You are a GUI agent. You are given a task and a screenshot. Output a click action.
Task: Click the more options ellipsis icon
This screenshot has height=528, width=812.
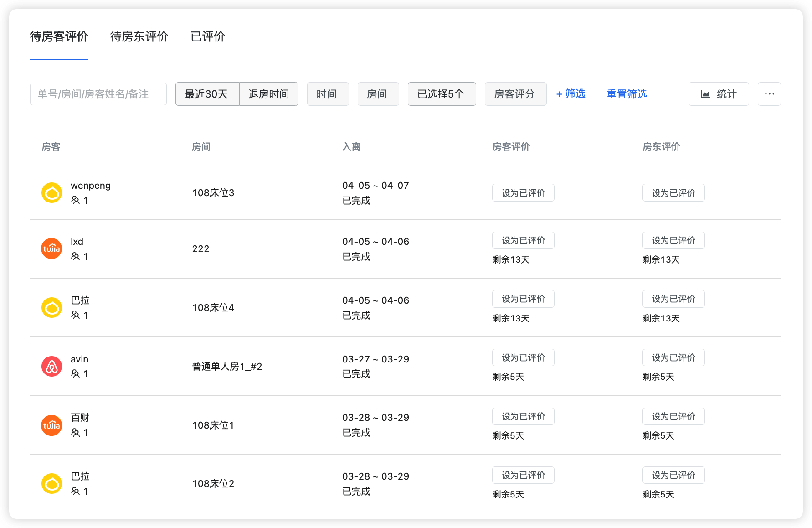coord(769,94)
